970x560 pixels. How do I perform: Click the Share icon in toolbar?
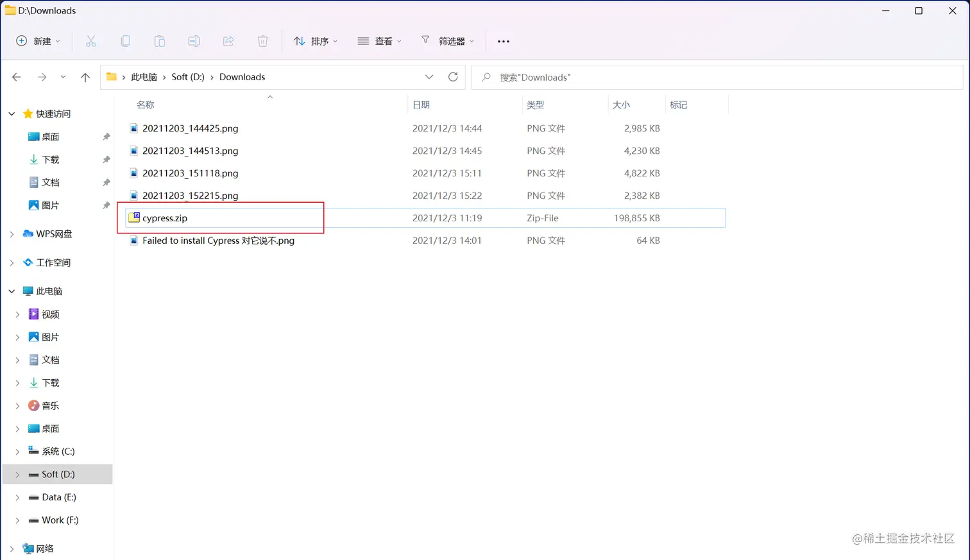(228, 41)
